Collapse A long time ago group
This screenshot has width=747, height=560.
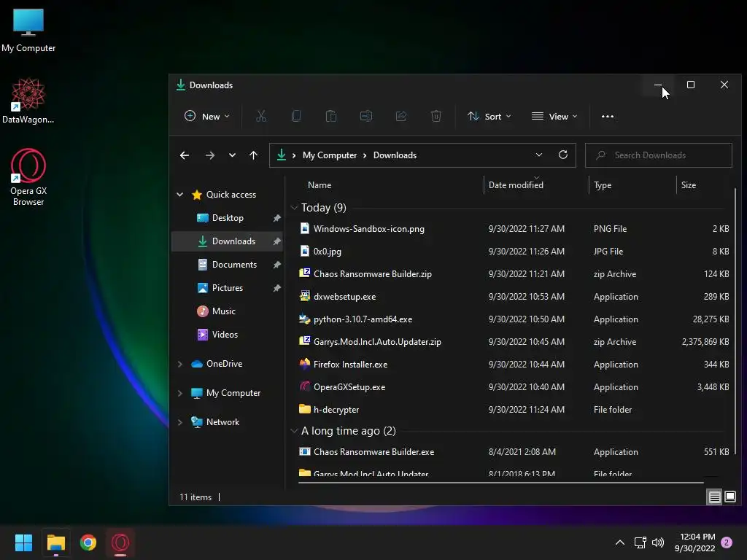pyautogui.click(x=294, y=431)
